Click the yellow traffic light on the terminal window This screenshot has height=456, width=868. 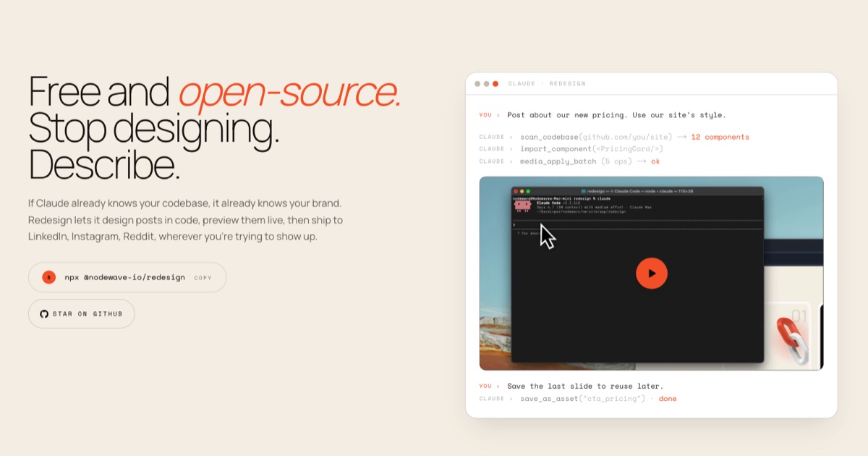click(x=522, y=191)
